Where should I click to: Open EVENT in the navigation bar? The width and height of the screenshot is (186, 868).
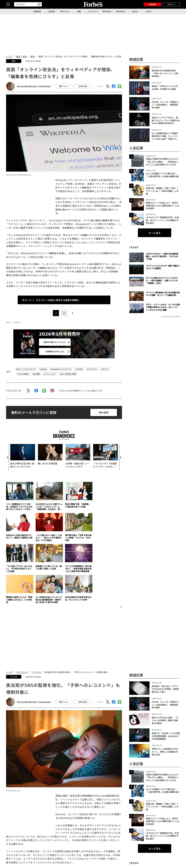(148, 11)
